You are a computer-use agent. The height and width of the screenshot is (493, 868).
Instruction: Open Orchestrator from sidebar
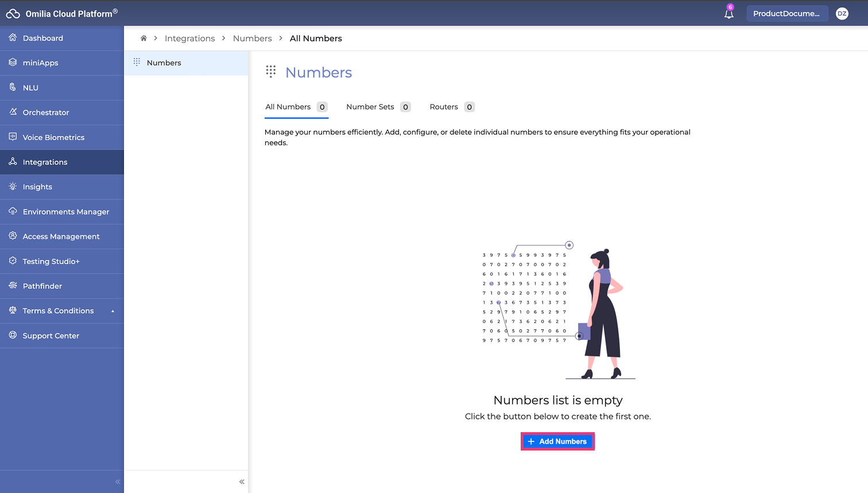click(x=46, y=112)
